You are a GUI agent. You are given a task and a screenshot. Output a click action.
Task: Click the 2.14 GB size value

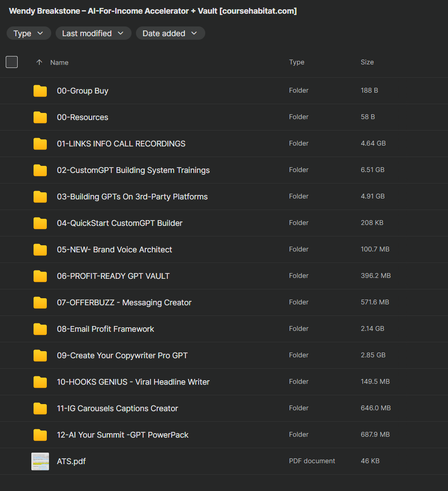coord(372,329)
